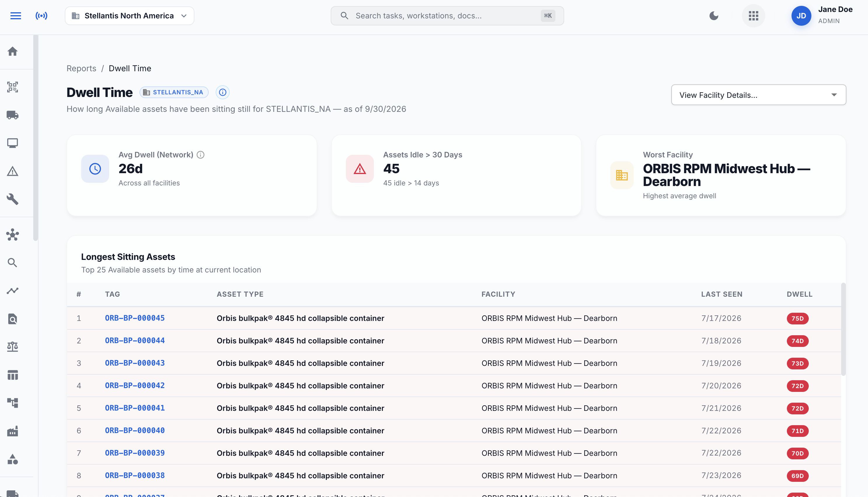Viewport: 868px width, 497px height.
Task: Open the monitor workstations sidebar icon
Action: click(x=13, y=143)
